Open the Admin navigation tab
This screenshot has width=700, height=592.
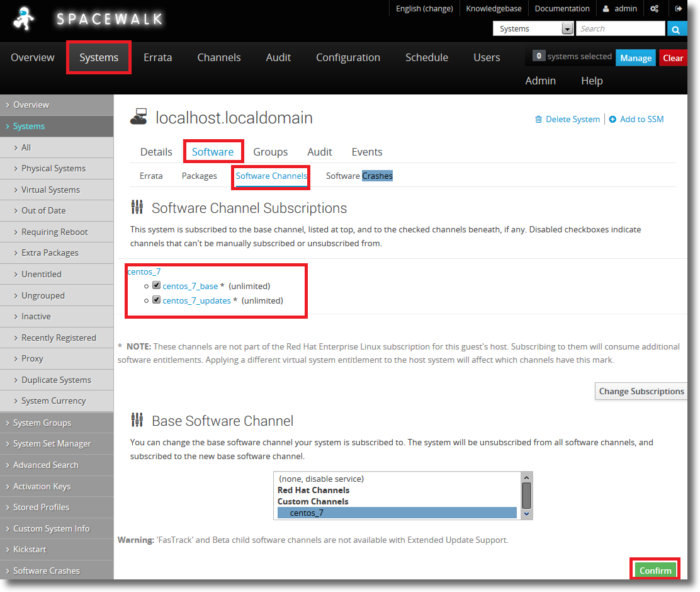540,81
